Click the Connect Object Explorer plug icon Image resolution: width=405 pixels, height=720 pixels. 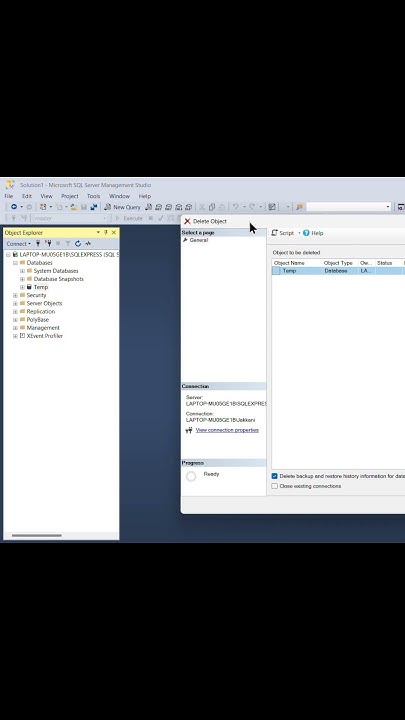38,244
